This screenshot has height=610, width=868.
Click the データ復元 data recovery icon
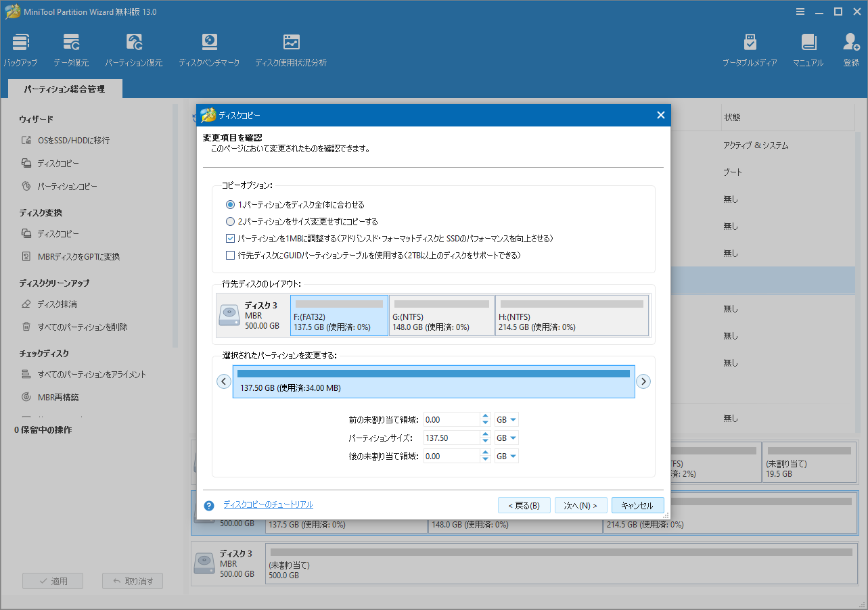pos(71,43)
